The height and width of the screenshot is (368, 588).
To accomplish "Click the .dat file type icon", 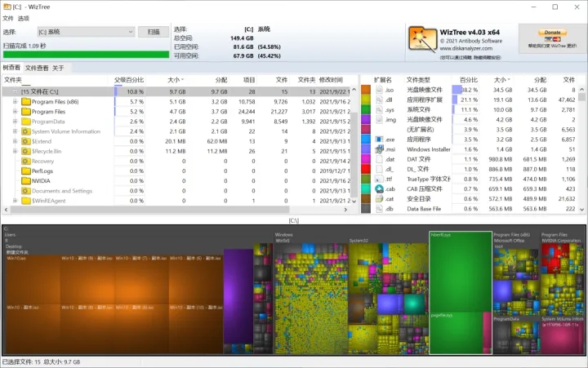I will (379, 159).
